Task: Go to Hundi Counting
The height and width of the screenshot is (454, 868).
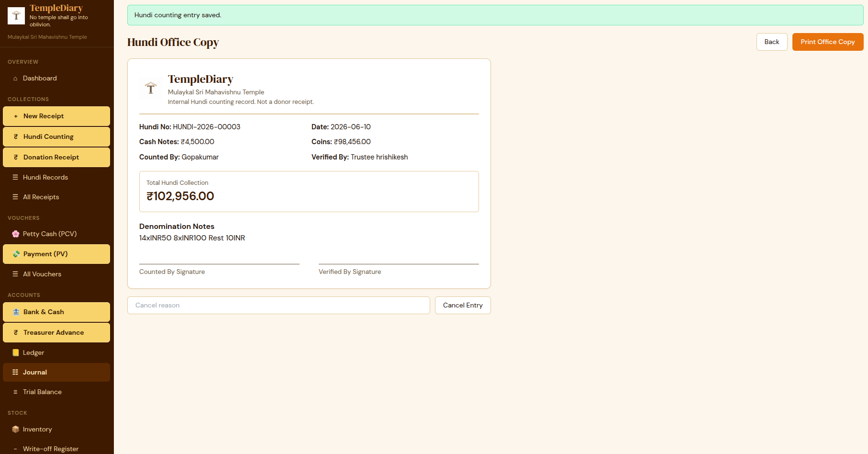Action: point(56,137)
